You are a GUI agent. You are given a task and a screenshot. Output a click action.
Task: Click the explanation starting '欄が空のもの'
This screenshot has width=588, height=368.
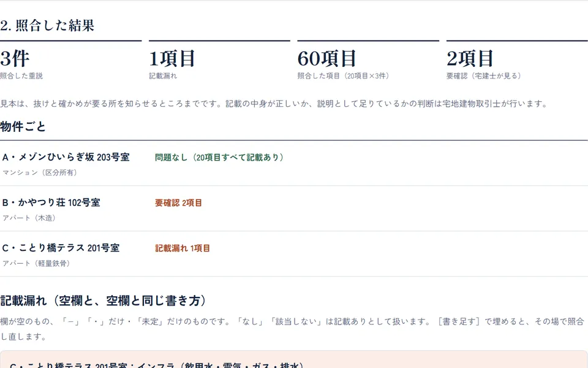[x=293, y=329]
